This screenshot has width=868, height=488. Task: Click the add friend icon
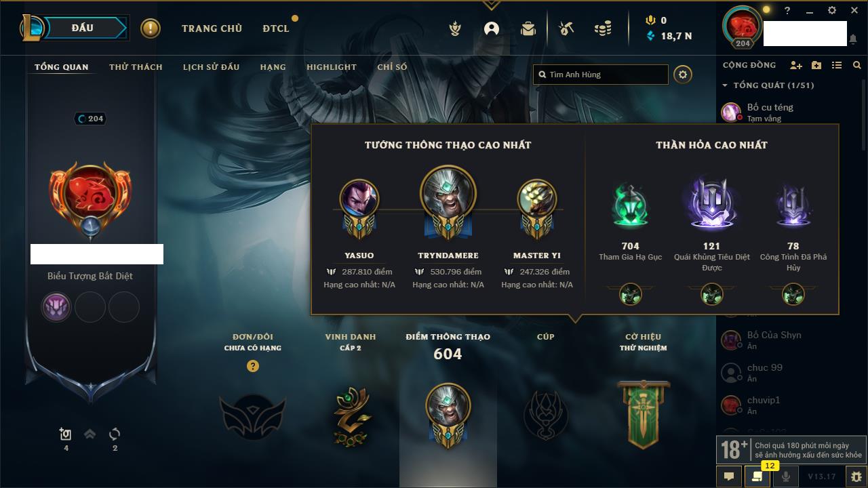click(796, 65)
